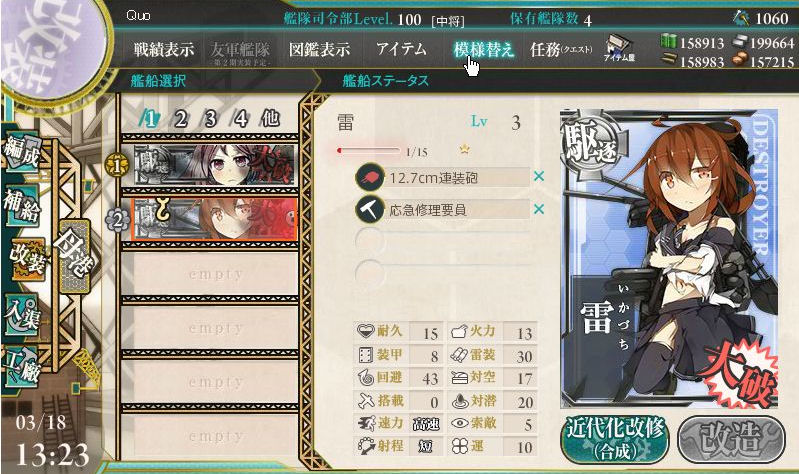The height and width of the screenshot is (474, 799).
Task: Switch to fleet 3 tab
Action: (210, 119)
